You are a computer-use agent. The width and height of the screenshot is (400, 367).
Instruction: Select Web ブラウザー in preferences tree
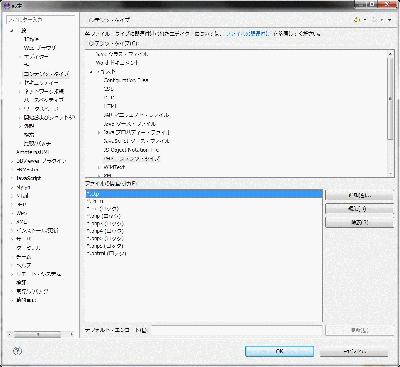tap(40, 48)
